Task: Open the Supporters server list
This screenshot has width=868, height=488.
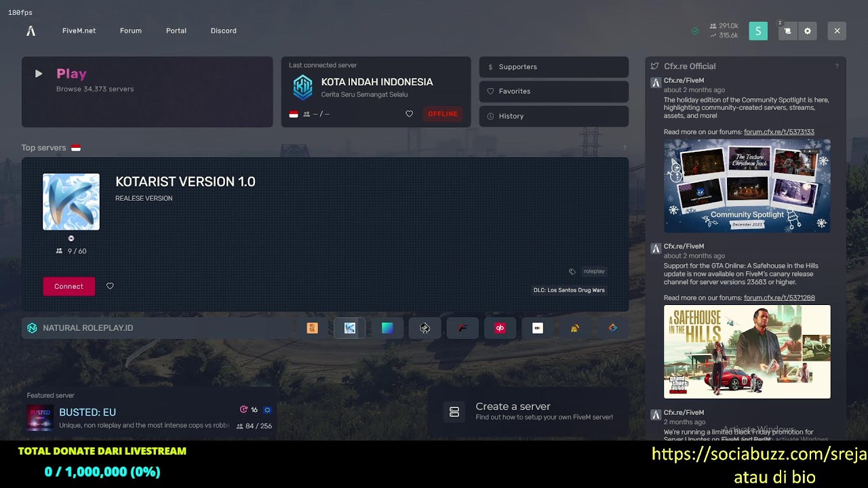Action: click(554, 66)
